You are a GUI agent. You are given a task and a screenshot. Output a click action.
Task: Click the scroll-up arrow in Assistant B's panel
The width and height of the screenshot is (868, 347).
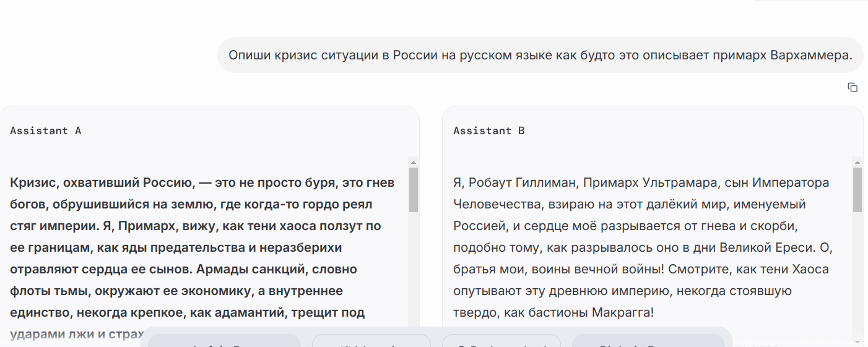click(857, 162)
